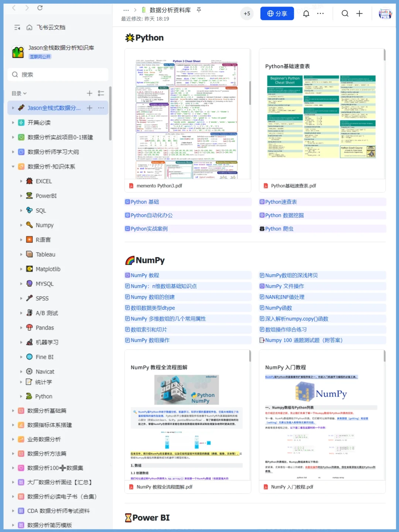Create new document with header plus icon
The width and height of the screenshot is (399, 532).
[x=359, y=14]
